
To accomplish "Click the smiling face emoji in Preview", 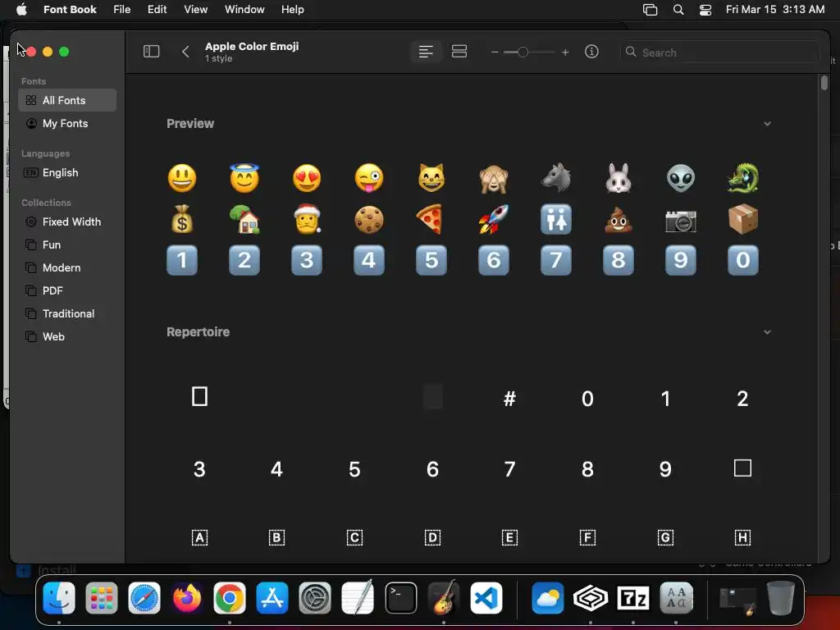I will 182,178.
